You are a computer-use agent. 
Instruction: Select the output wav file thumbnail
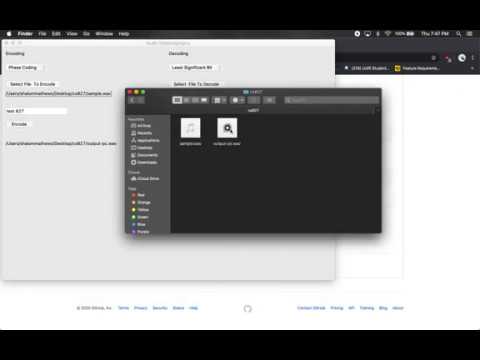(x=227, y=128)
